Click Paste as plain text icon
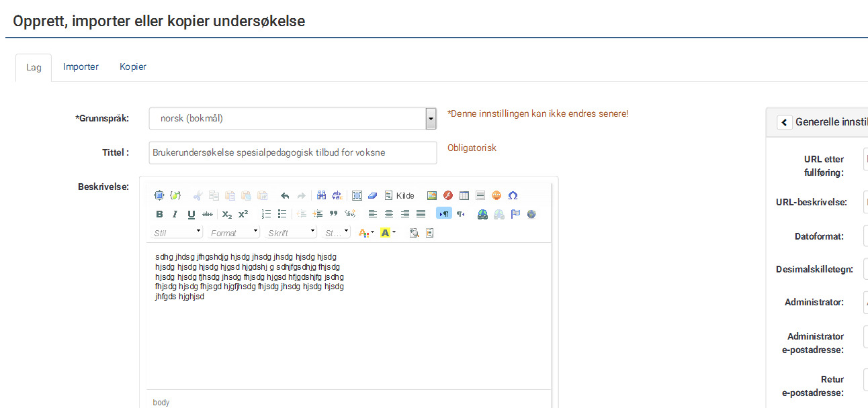This screenshot has width=868, height=408. [x=246, y=196]
